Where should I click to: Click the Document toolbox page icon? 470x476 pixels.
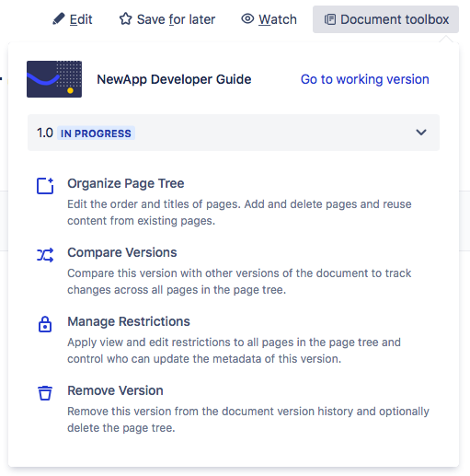(x=330, y=19)
